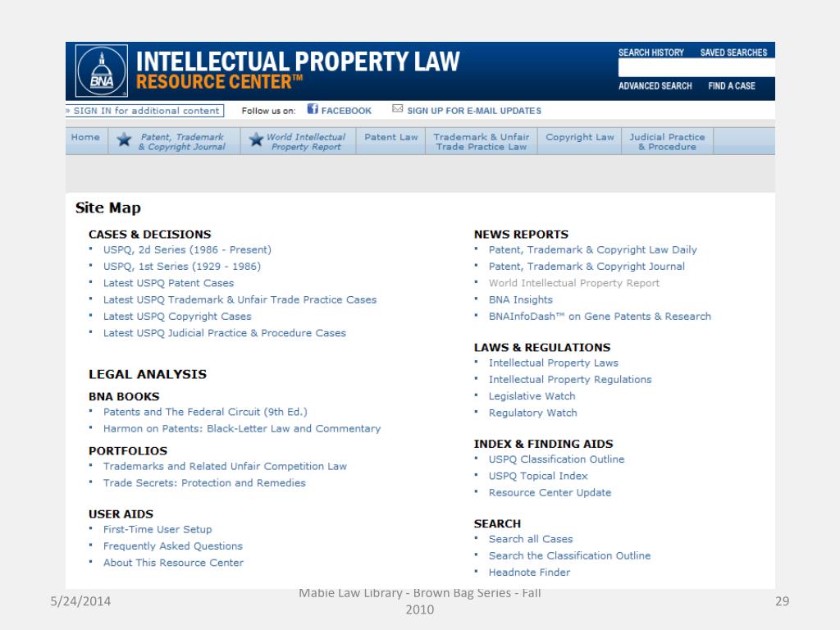Image resolution: width=840 pixels, height=630 pixels.
Task: Open Patent, Trademark & Copyright Journal news link
Action: [587, 267]
